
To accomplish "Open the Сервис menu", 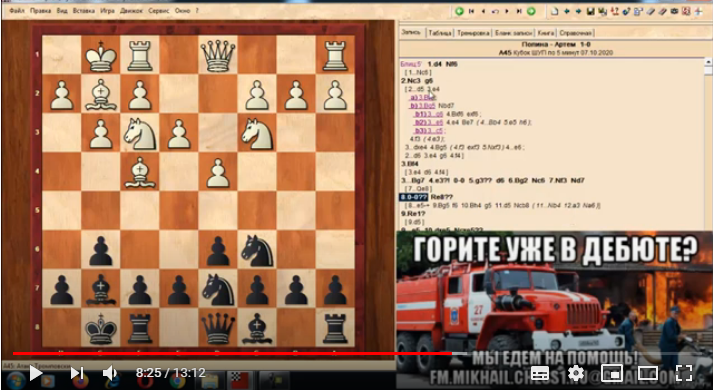I will point(159,10).
